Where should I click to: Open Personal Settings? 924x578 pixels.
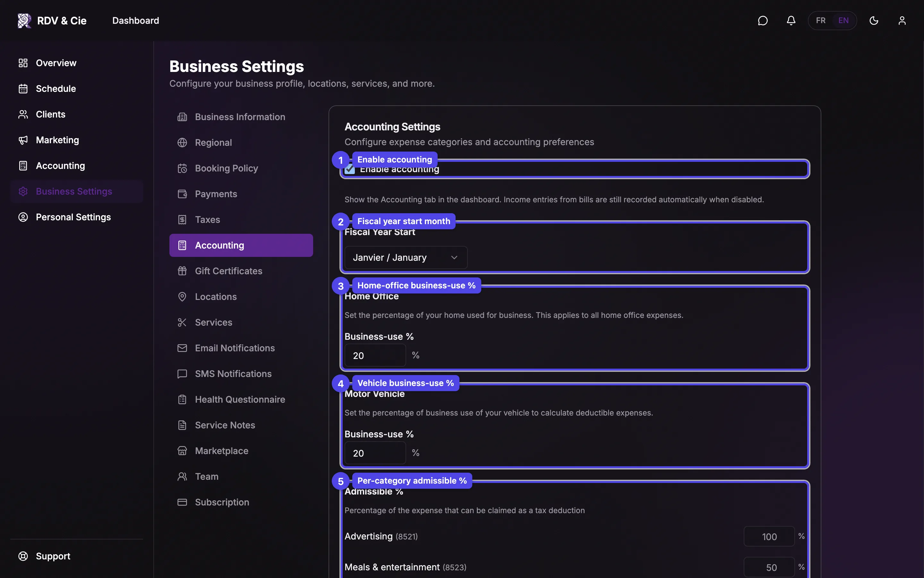[x=76, y=217]
